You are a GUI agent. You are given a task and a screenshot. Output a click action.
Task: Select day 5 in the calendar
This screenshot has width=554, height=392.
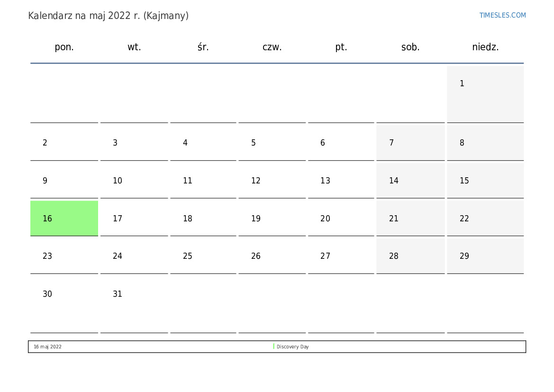[272, 143]
